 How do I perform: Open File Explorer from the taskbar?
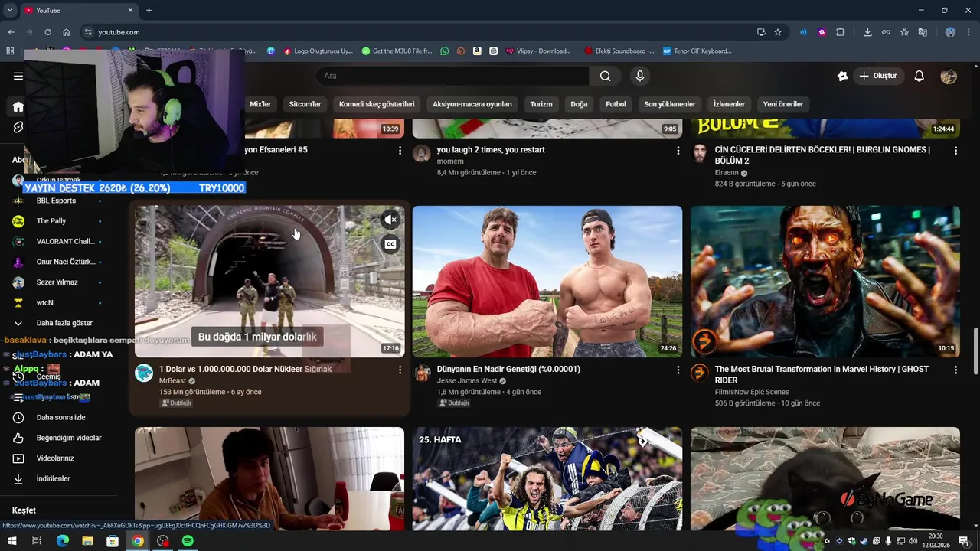[87, 541]
